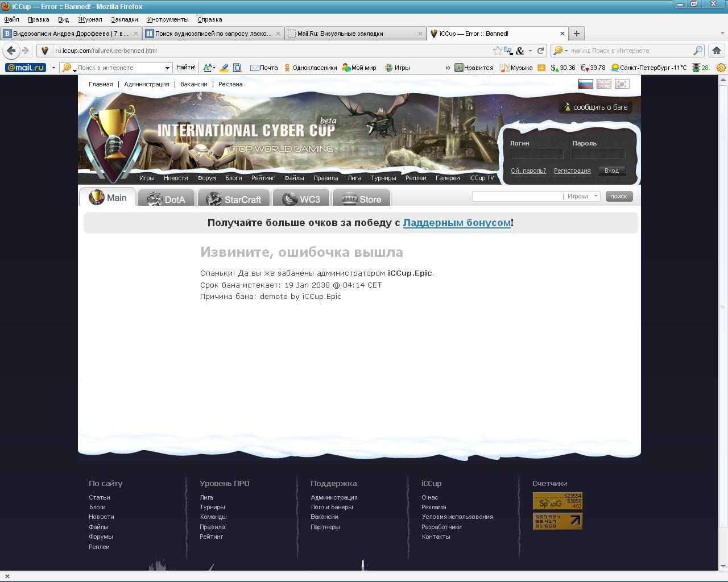Close the iCCup Error Banned tab

pos(562,34)
